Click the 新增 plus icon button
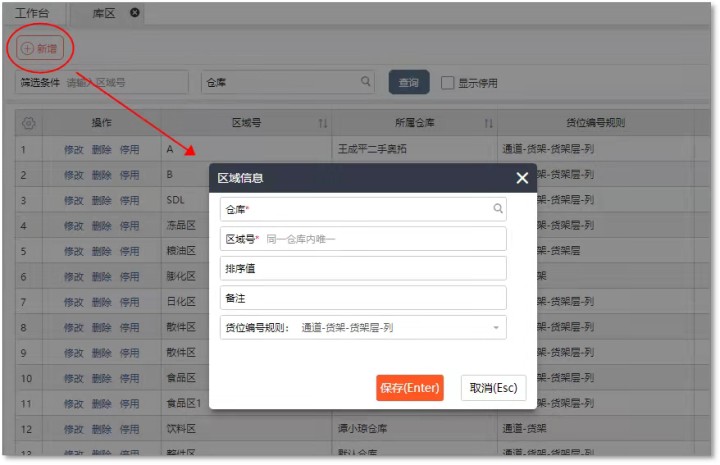This screenshot has height=465, width=720. click(27, 48)
